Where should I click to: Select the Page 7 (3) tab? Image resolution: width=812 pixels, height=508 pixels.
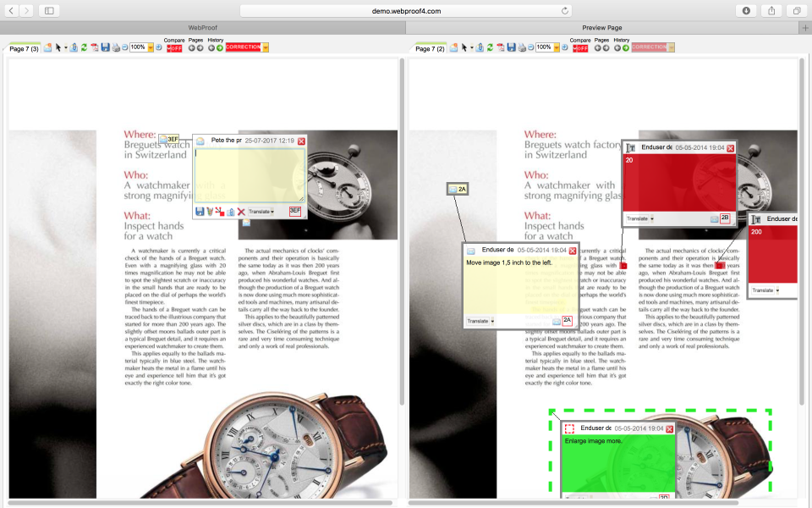click(24, 49)
